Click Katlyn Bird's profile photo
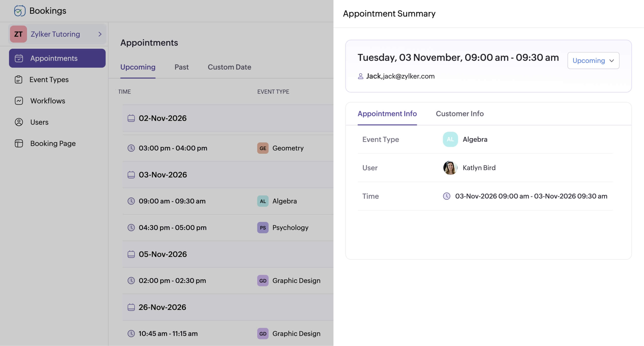 pos(450,168)
